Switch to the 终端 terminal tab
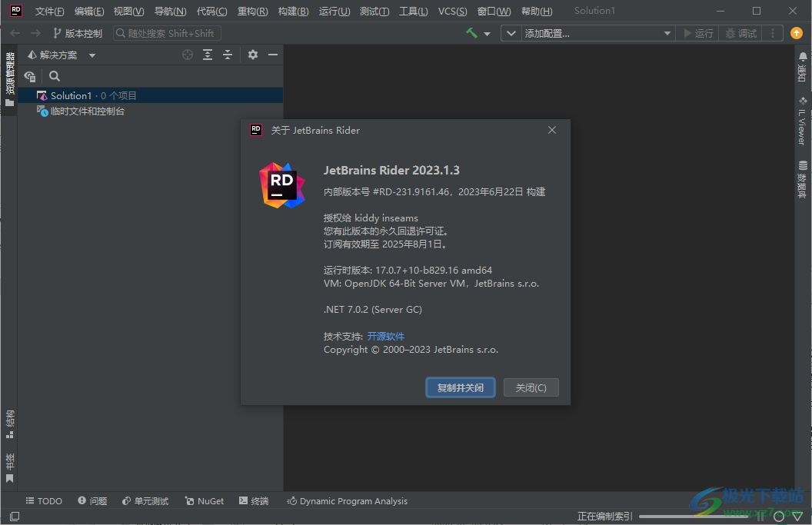This screenshot has height=525, width=812. click(254, 500)
